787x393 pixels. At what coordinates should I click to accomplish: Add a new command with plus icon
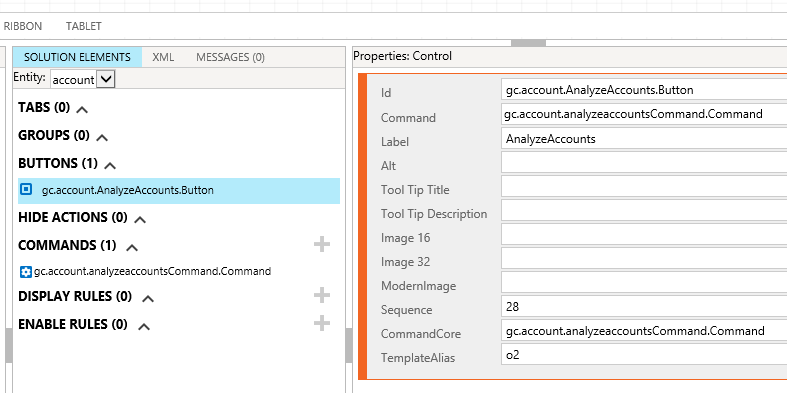click(322, 245)
